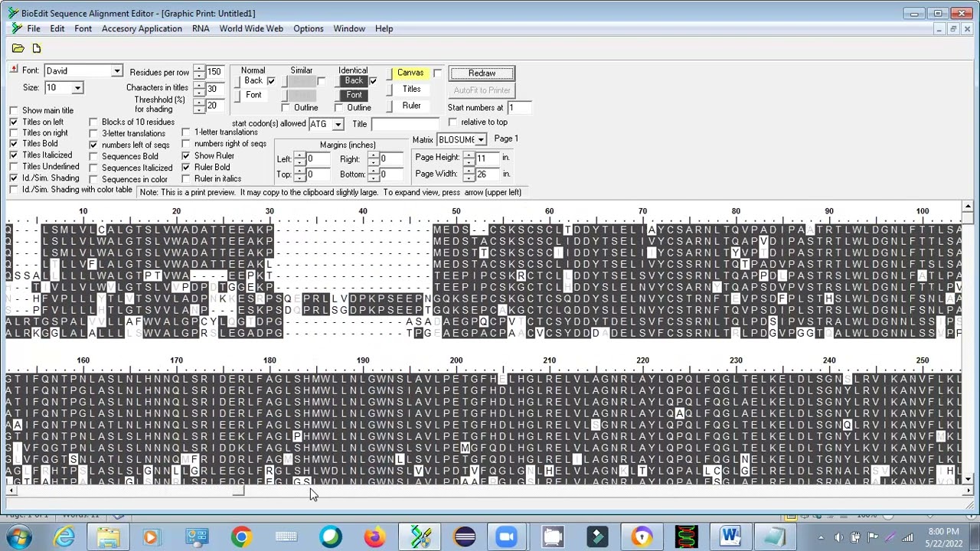Screen dimensions: 980x551
Task: Pick the Identical Back dark color swatch
Action: tap(354, 81)
